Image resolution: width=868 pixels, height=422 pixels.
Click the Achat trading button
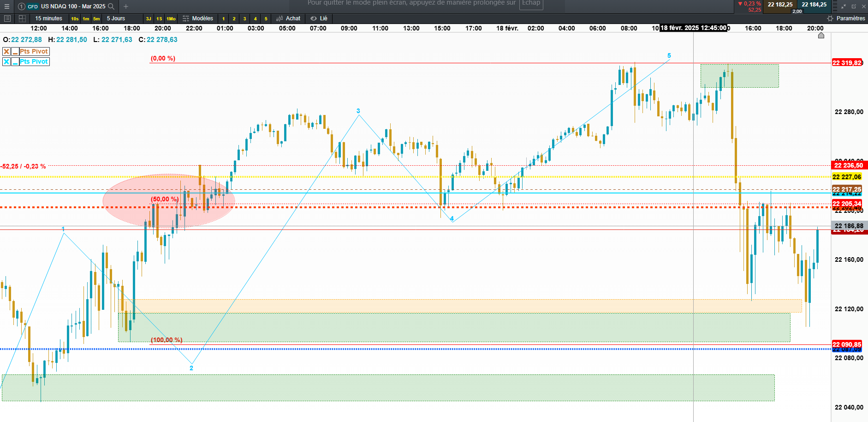point(288,18)
